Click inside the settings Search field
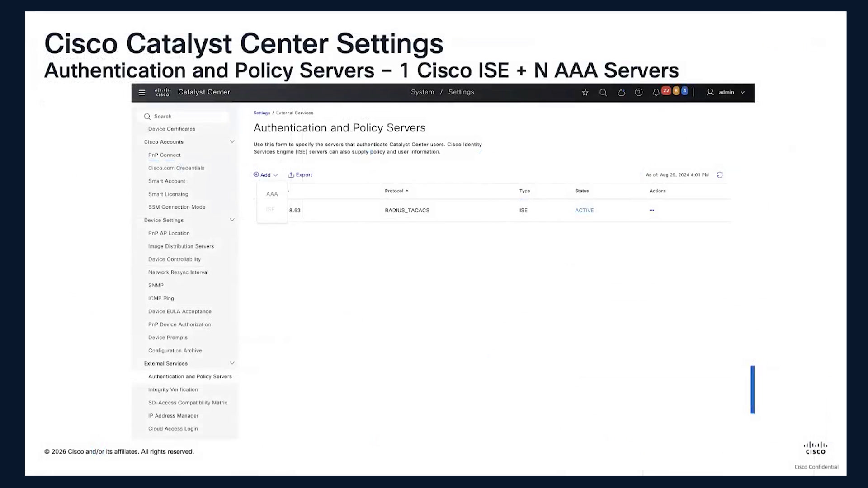The height and width of the screenshot is (488, 868). pyautogui.click(x=183, y=117)
